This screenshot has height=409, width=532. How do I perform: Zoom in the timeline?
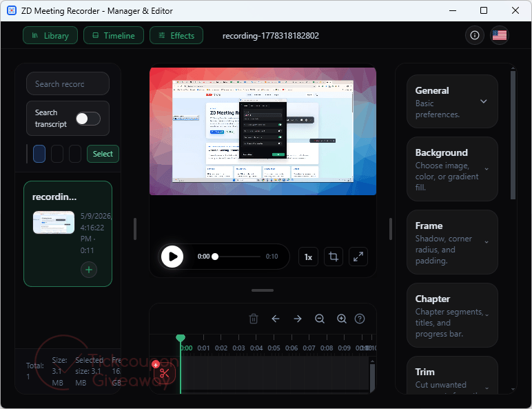coord(341,319)
